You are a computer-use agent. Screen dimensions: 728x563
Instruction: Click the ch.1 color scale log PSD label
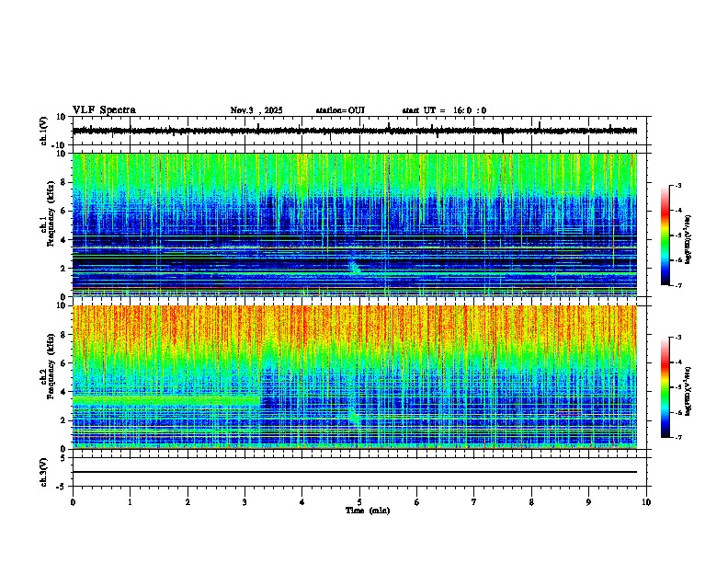click(688, 239)
